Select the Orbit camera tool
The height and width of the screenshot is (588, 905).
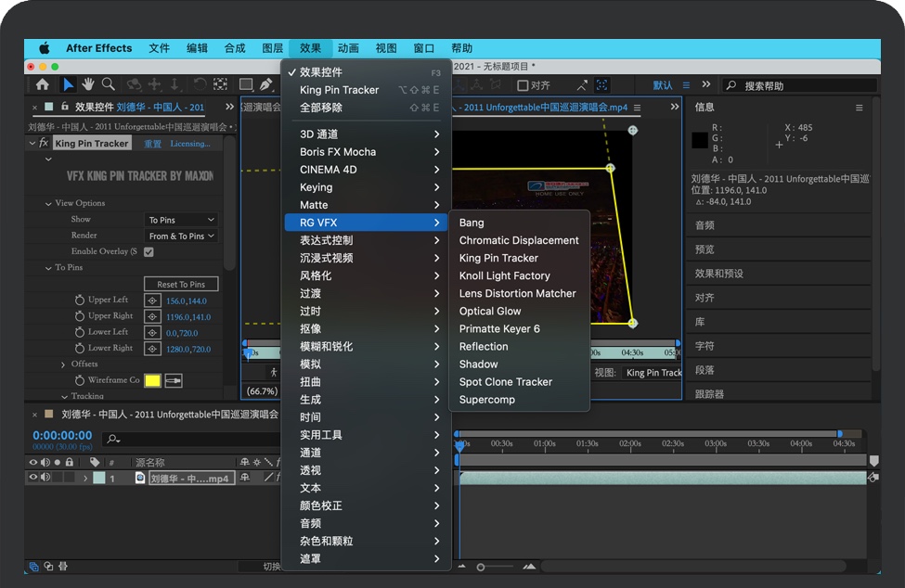pos(134,84)
